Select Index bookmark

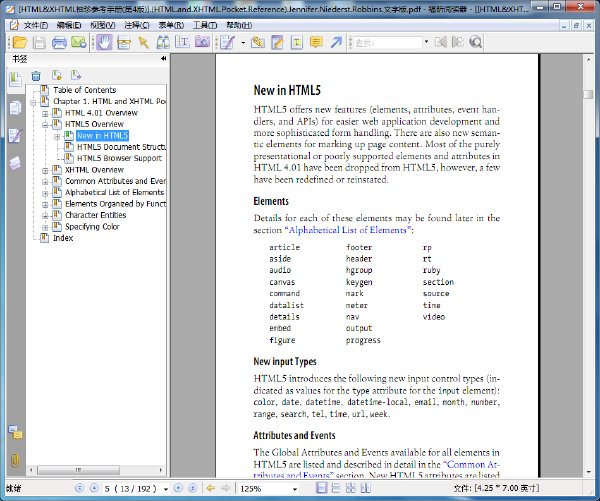click(63, 238)
